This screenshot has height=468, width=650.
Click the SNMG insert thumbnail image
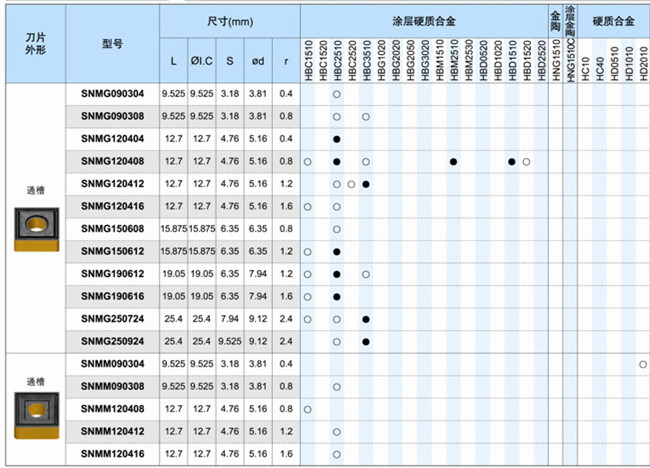click(x=35, y=227)
